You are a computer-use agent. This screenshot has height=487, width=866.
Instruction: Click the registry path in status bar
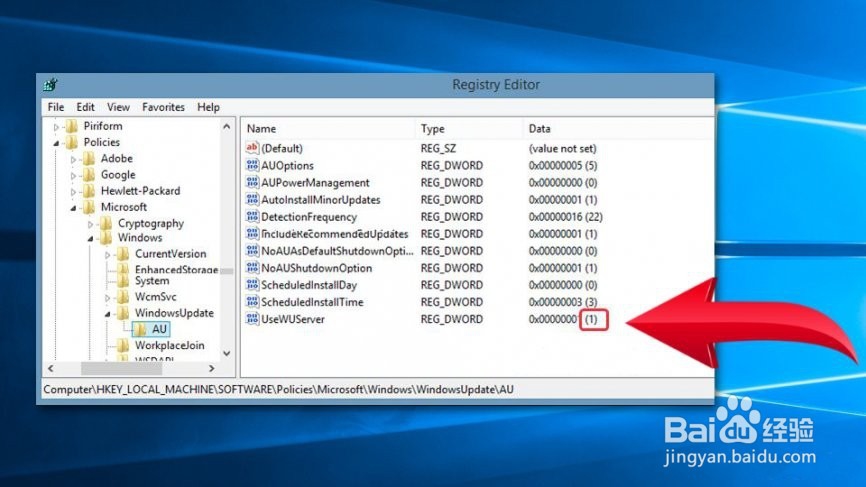278,389
